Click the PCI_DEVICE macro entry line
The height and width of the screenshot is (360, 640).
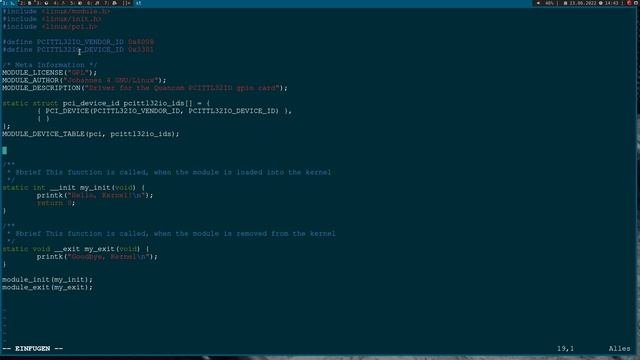(164, 111)
